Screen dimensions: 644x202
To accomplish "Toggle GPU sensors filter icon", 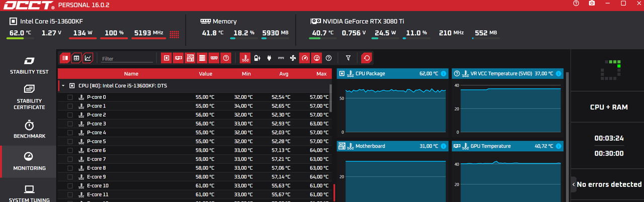I will click(x=178, y=58).
